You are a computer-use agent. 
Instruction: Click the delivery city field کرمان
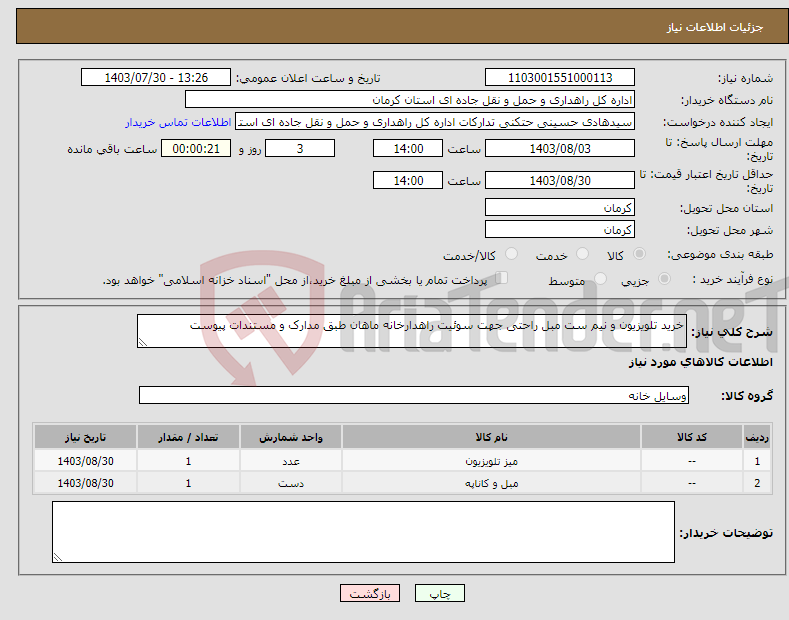pos(560,229)
